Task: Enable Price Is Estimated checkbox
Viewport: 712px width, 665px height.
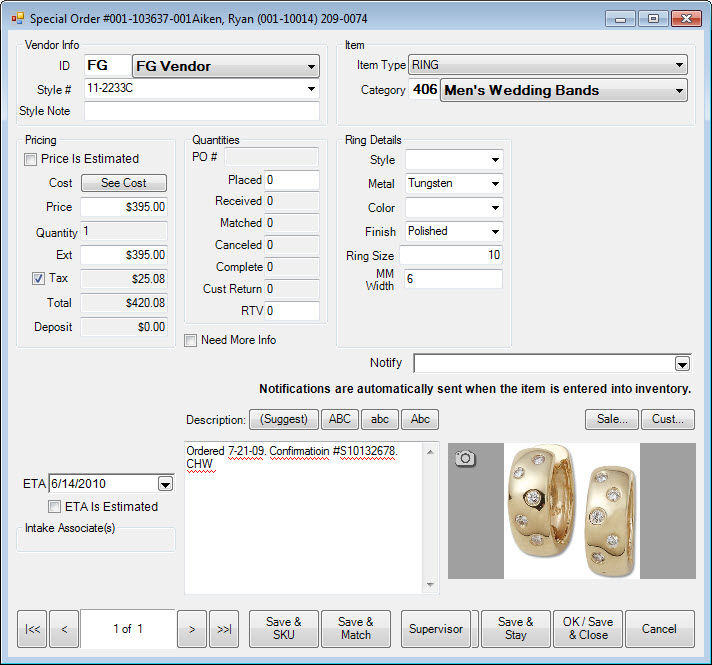Action: 31,159
